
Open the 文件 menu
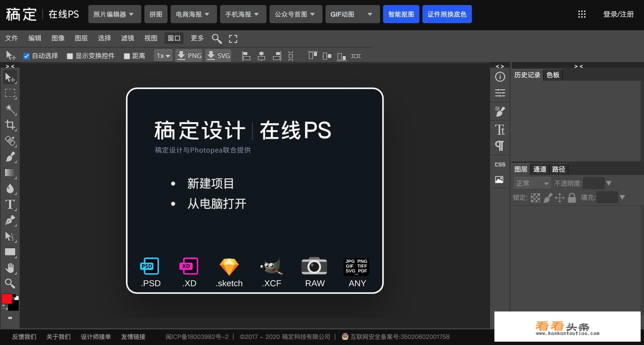coord(11,38)
